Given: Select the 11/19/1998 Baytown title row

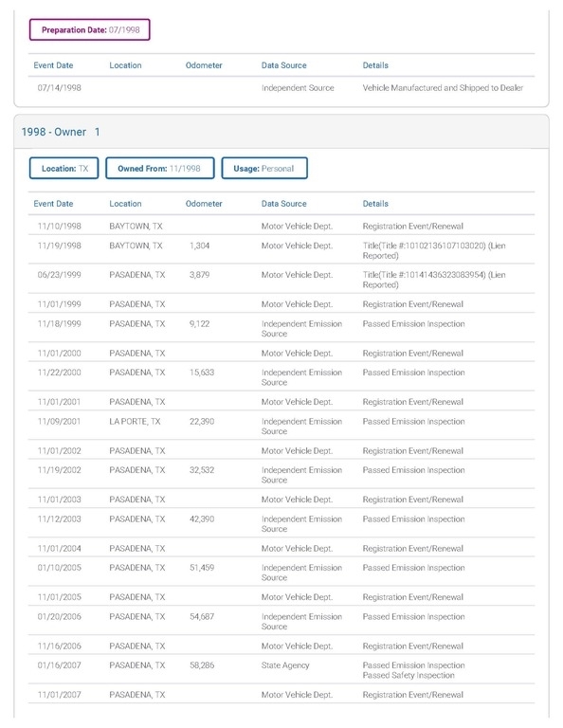Looking at the screenshot, I should (281, 250).
